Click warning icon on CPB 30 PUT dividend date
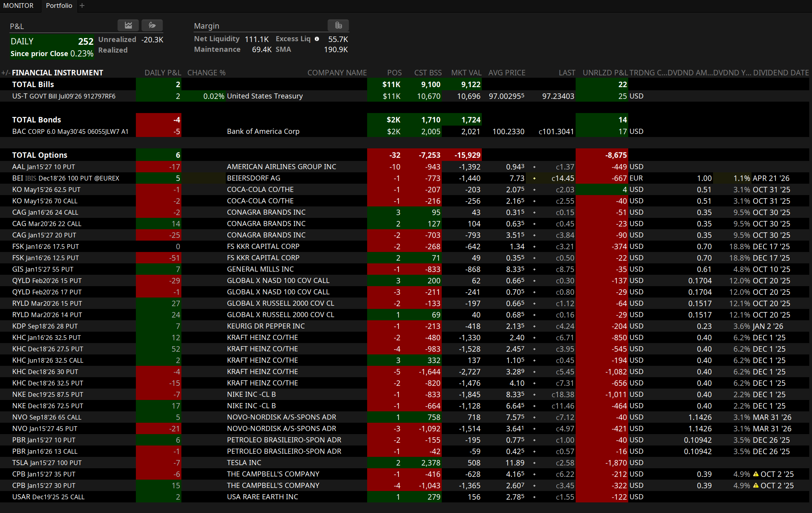The height and width of the screenshot is (513, 812). (x=755, y=486)
